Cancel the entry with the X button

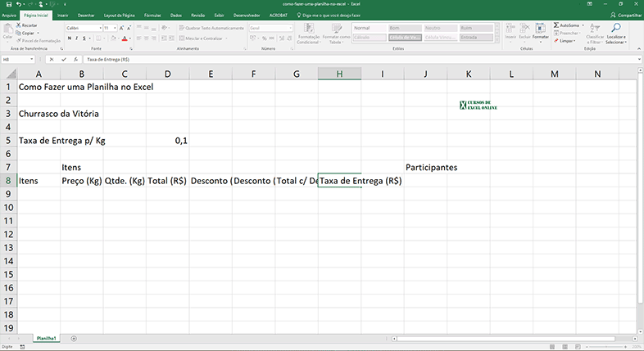(52, 60)
